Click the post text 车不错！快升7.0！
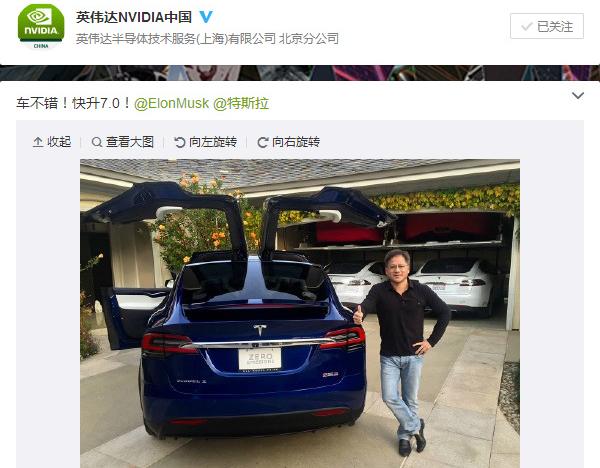 click(74, 103)
